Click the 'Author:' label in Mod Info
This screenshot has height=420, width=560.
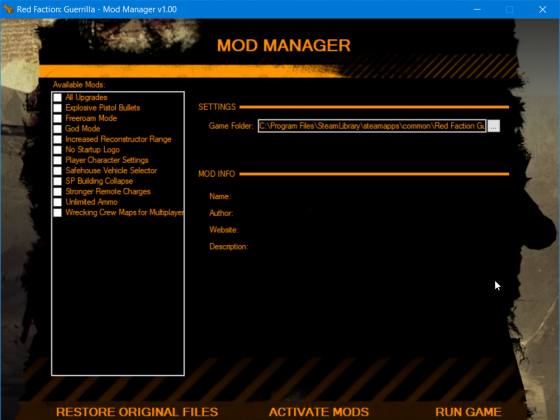pyautogui.click(x=221, y=213)
